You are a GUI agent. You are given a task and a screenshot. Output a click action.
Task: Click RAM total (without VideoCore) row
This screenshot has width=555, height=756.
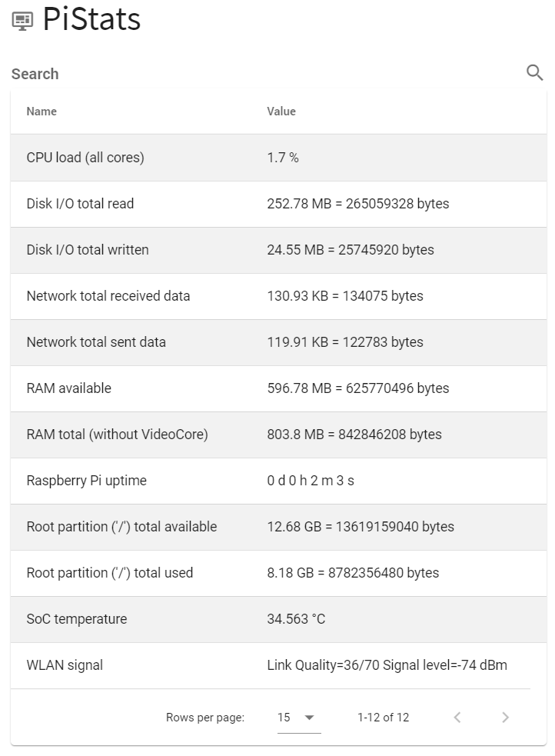[278, 435]
